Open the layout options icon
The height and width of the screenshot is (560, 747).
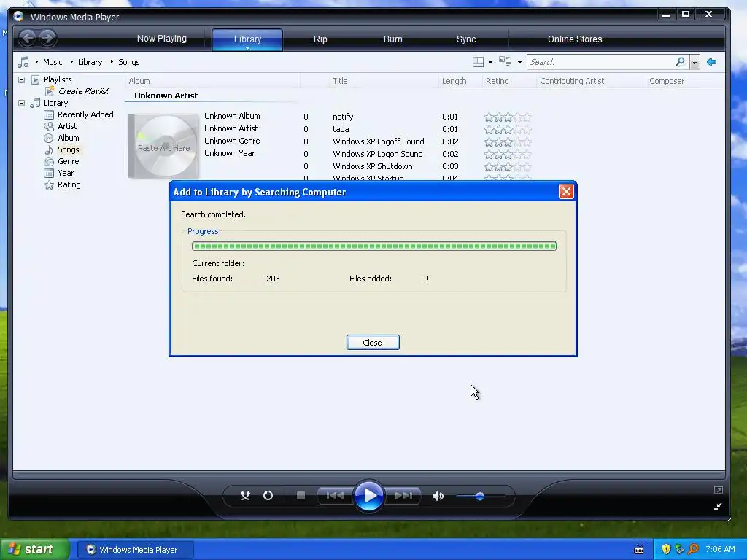pyautogui.click(x=478, y=62)
